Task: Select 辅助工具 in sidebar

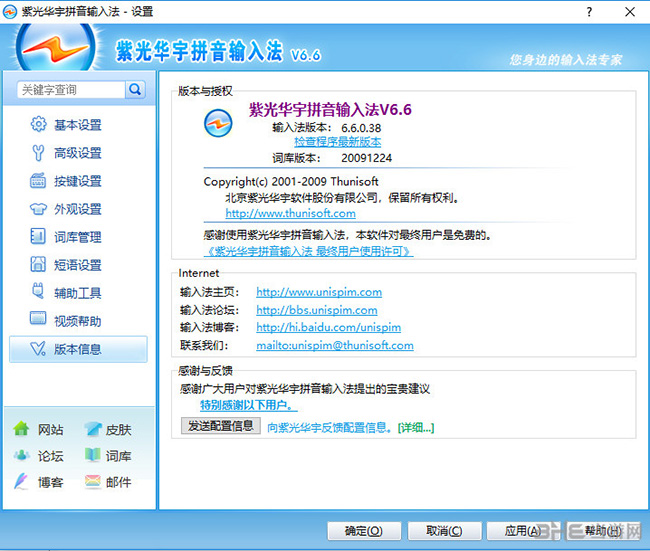Action: 78,293
